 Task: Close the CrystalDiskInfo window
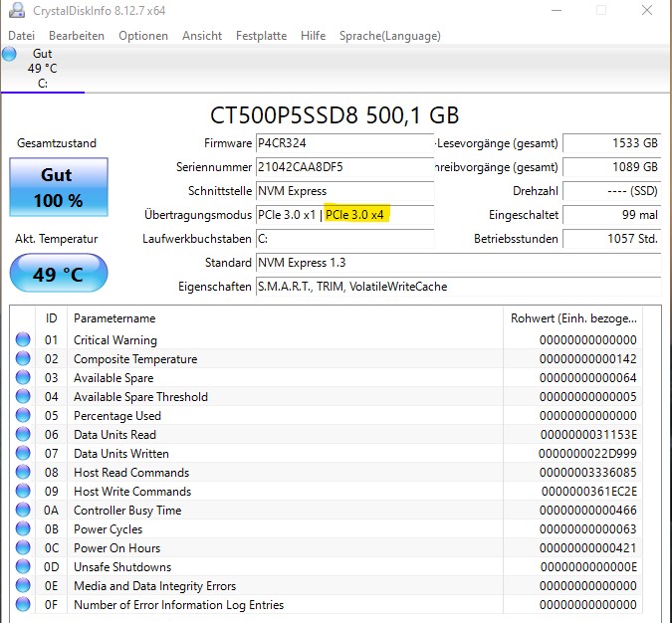click(x=647, y=10)
